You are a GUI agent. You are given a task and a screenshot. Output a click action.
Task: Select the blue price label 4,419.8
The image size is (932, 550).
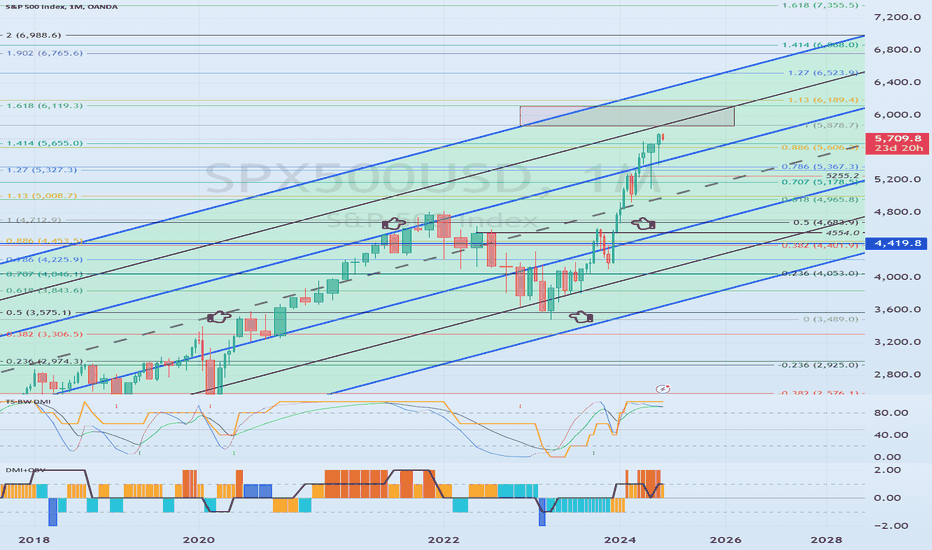tap(896, 243)
